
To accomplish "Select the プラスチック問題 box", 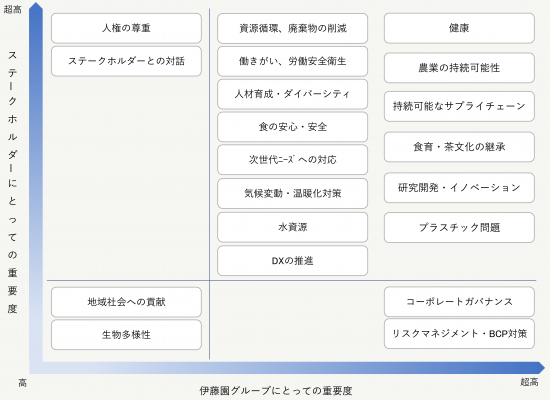I will coord(459,227).
